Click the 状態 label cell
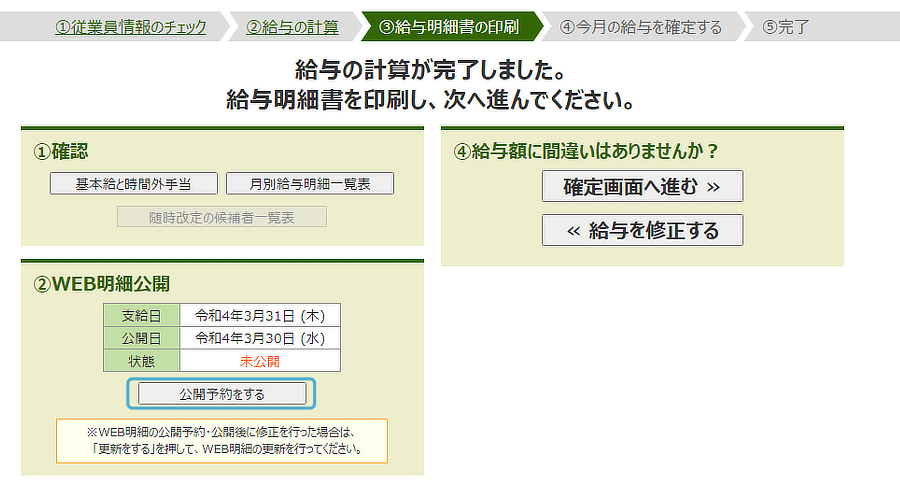900x500 pixels. pyautogui.click(x=141, y=361)
